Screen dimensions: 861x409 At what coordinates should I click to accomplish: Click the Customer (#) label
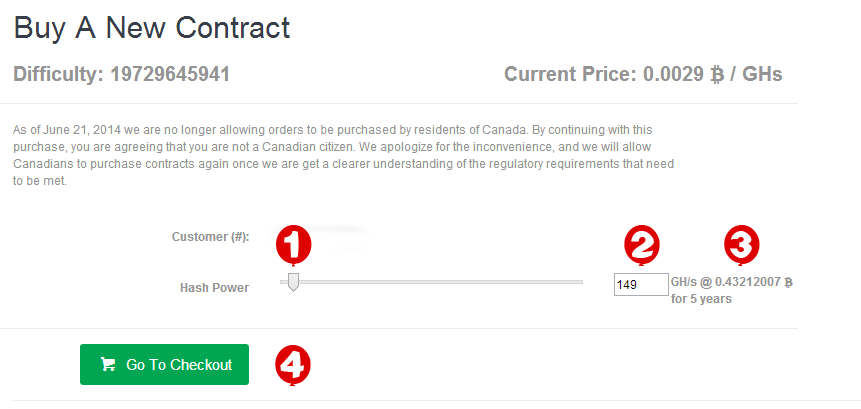pos(210,237)
